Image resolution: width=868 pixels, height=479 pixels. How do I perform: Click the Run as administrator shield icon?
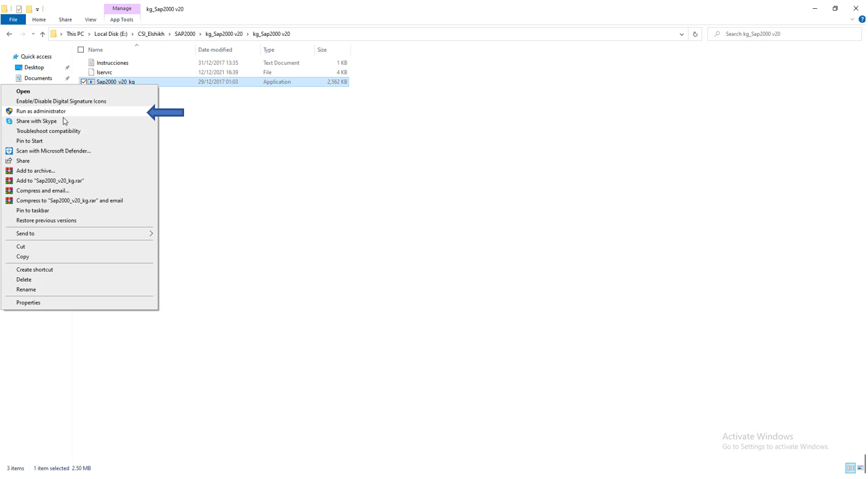click(9, 111)
